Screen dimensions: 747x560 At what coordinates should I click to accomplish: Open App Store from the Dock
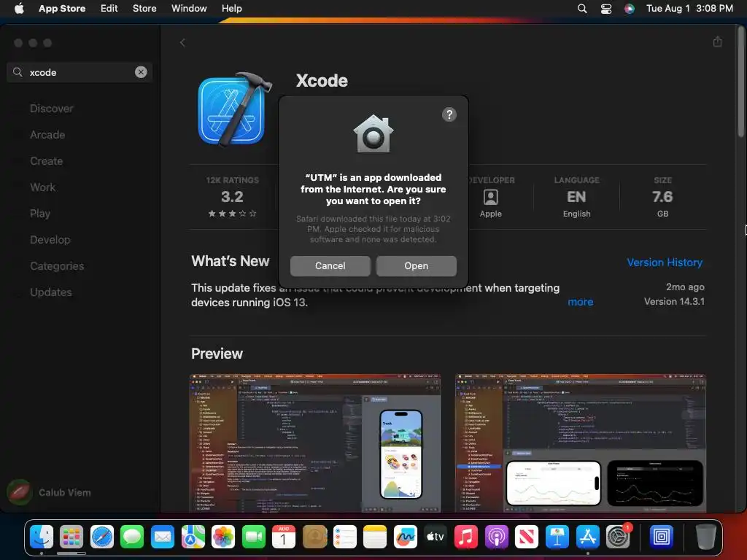click(587, 537)
